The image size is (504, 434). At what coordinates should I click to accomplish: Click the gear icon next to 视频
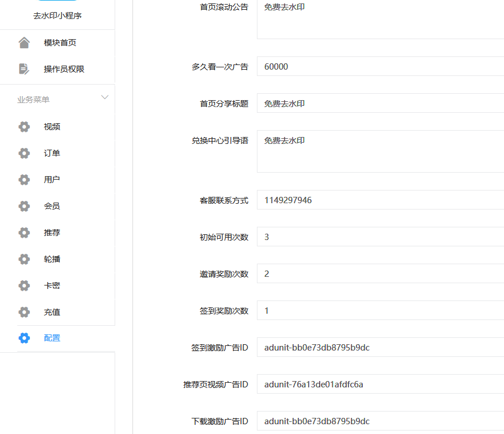click(24, 127)
